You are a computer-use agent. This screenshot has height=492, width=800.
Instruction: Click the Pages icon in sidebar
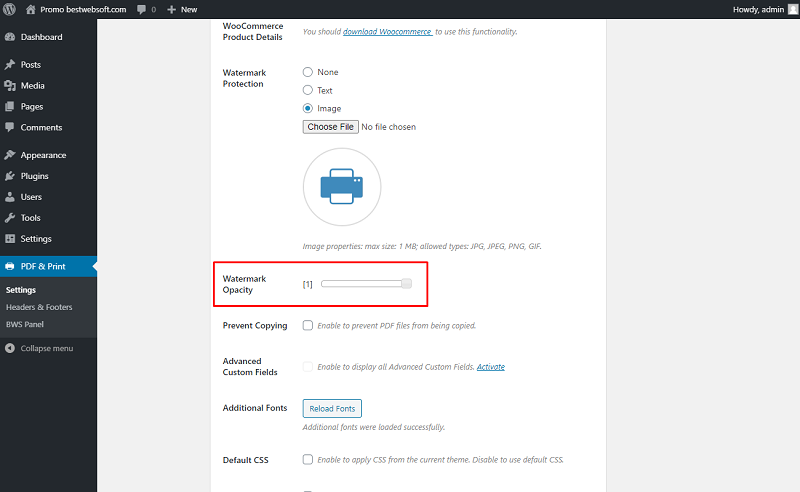[10, 106]
